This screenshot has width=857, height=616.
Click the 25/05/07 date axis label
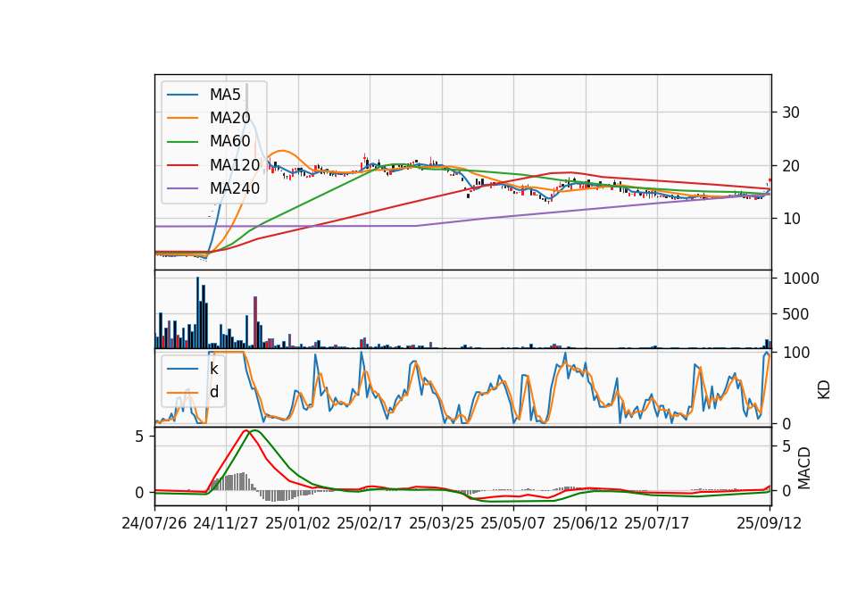coord(513,523)
